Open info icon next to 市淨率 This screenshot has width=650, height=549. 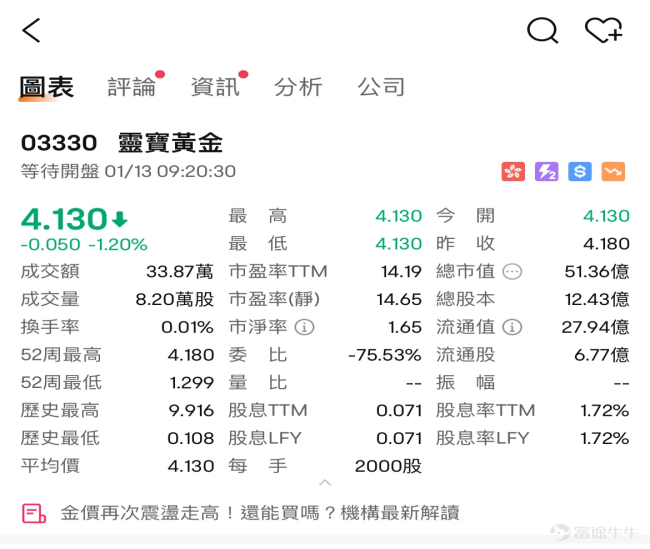coord(304,327)
